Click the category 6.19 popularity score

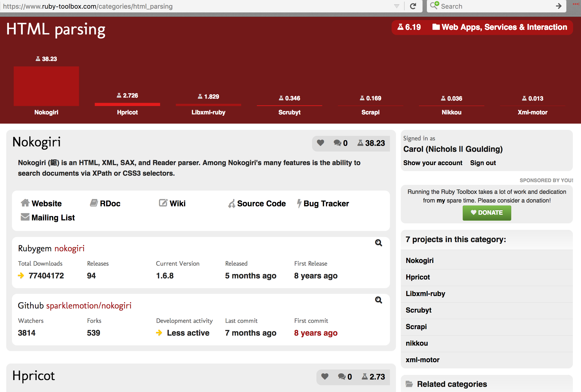pyautogui.click(x=409, y=27)
